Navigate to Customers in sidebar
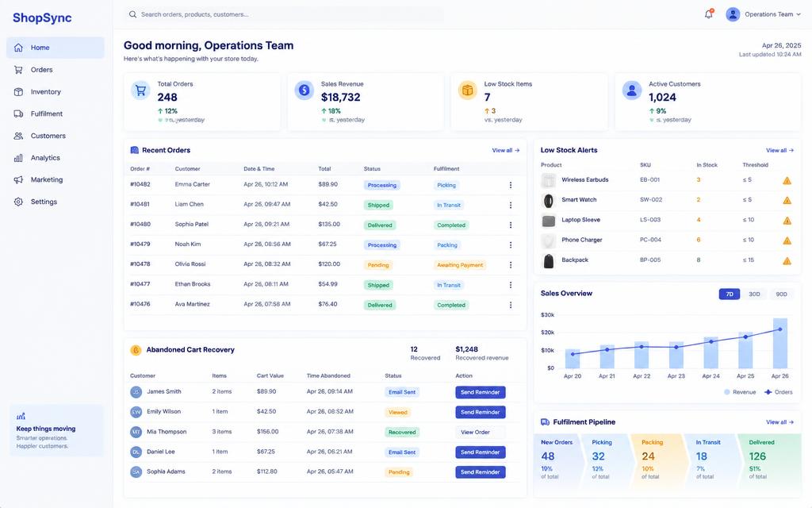This screenshot has width=812, height=508. point(56,136)
